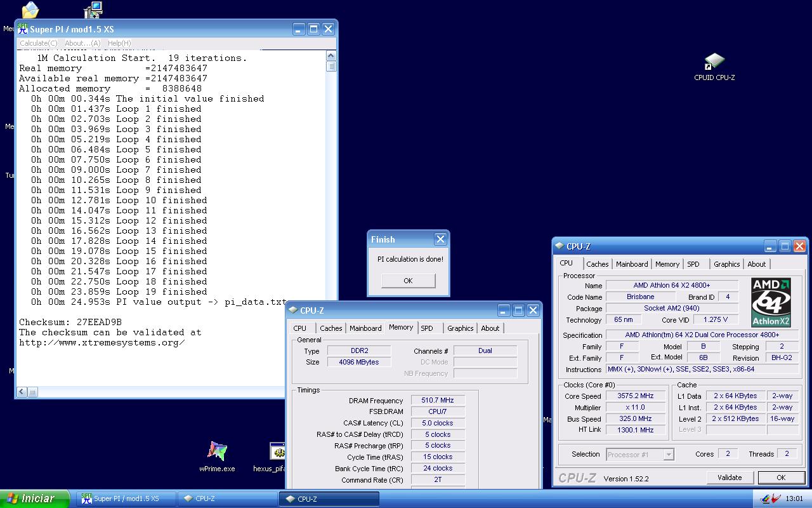Click the memory CPU-Z window title icon

[292, 311]
